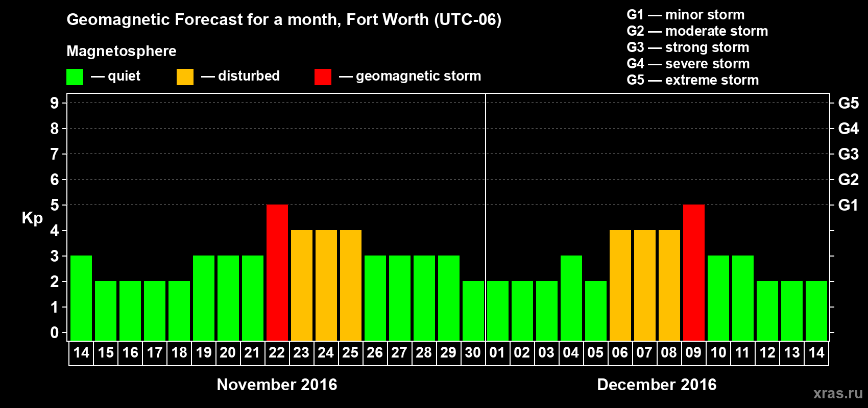Click the Kp axis value 9
The width and height of the screenshot is (868, 408).
(x=55, y=103)
